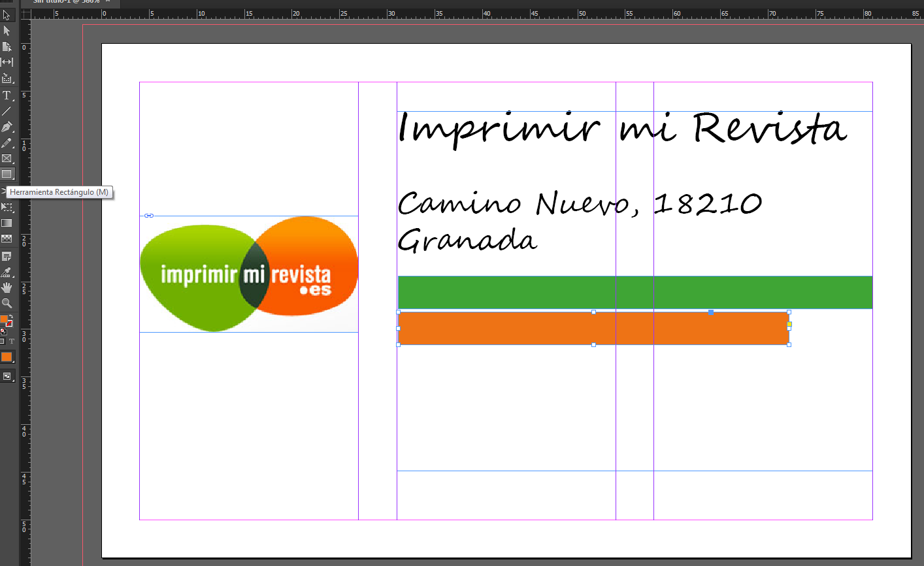This screenshot has width=924, height=566.
Task: Select the Zoom magnifier tool
Action: 7,303
